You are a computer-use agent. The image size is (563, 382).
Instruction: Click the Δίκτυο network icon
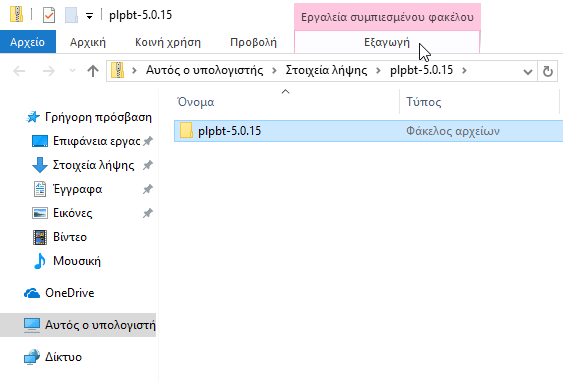point(32,357)
